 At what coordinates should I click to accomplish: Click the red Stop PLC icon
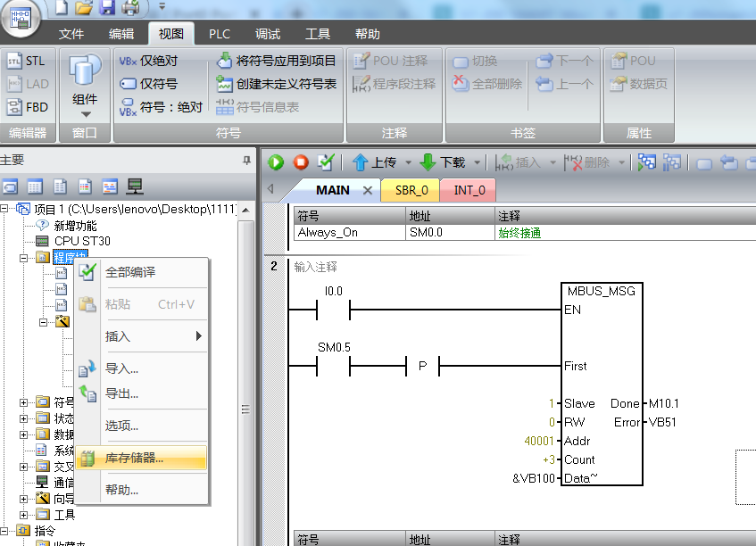[301, 162]
